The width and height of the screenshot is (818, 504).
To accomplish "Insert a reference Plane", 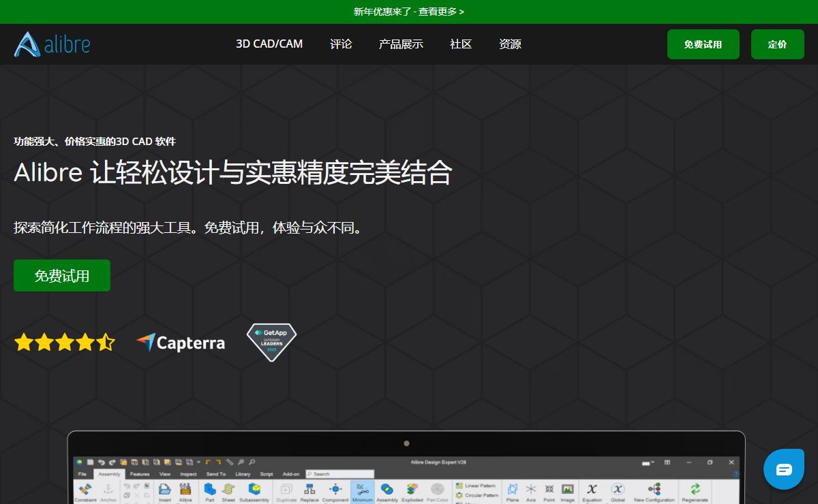I will 513,492.
